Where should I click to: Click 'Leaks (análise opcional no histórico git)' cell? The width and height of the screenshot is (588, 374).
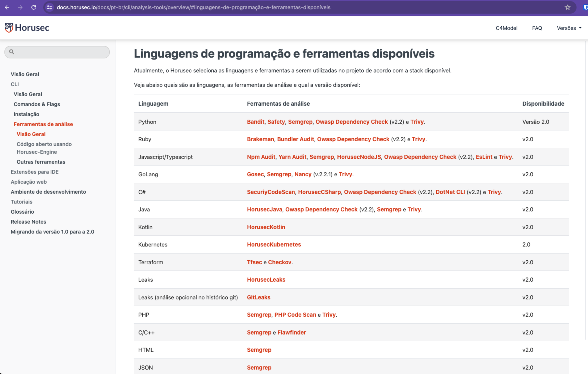[x=188, y=297]
